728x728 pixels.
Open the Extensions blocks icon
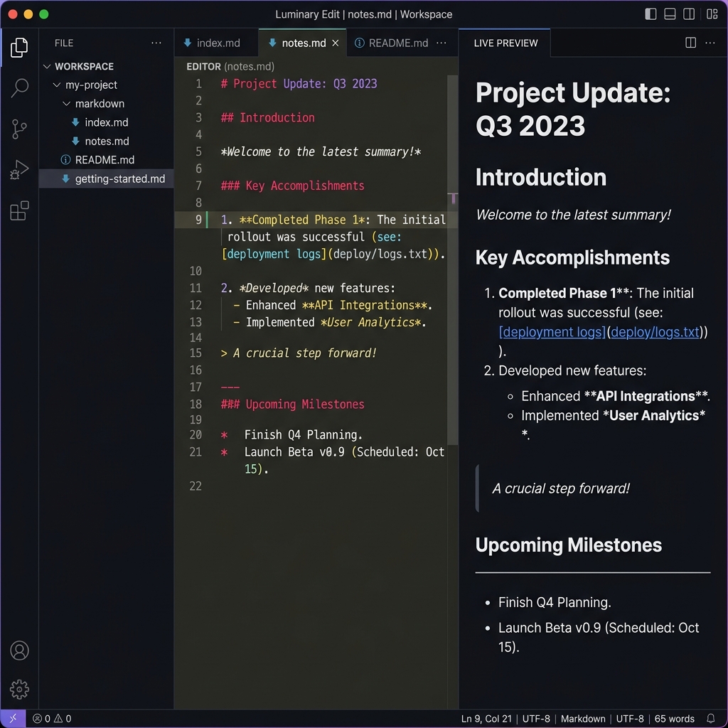(19, 210)
